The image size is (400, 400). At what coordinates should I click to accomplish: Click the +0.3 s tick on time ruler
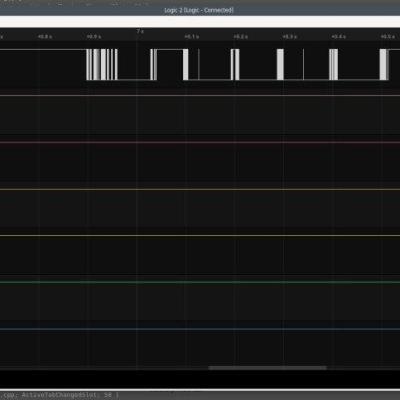(x=290, y=37)
